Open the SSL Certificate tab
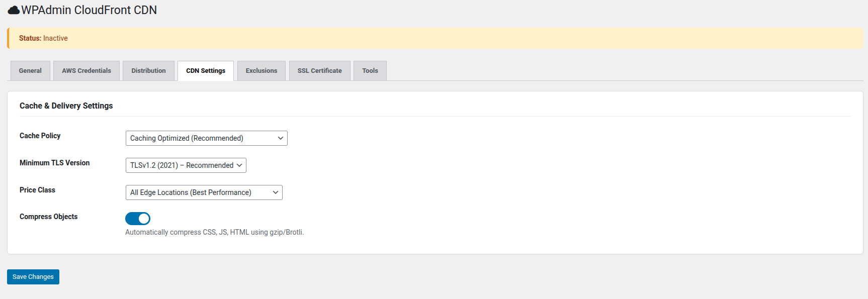 click(319, 71)
